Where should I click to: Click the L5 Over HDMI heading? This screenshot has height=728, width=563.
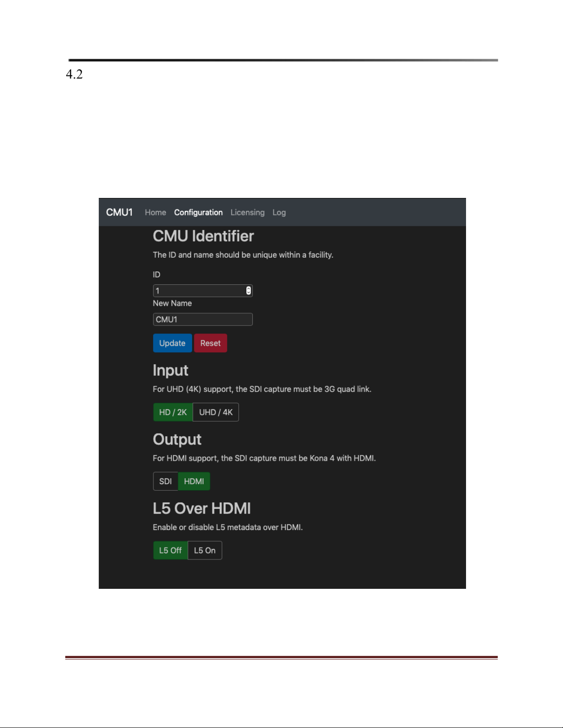[x=202, y=508]
